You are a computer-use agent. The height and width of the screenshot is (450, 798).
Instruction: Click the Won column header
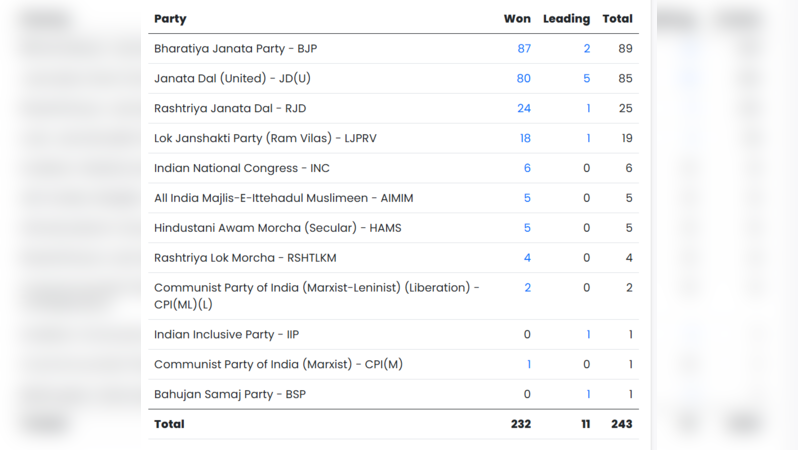[517, 19]
